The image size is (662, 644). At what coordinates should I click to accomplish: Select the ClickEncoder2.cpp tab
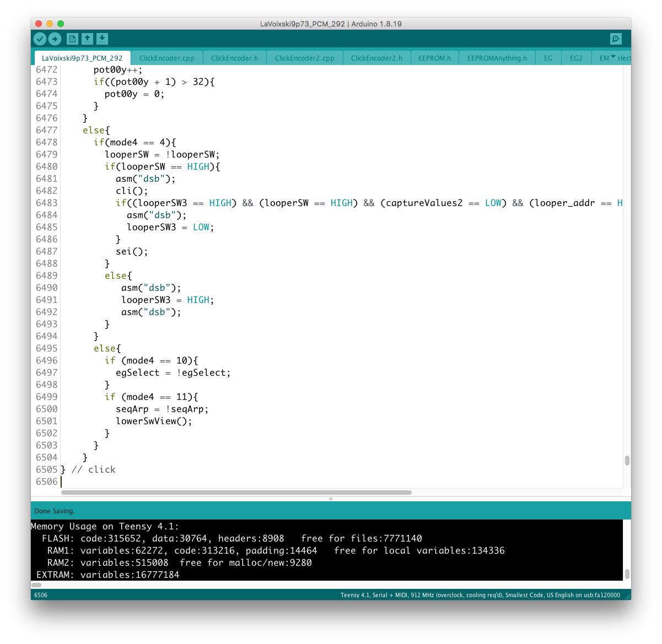(x=304, y=58)
